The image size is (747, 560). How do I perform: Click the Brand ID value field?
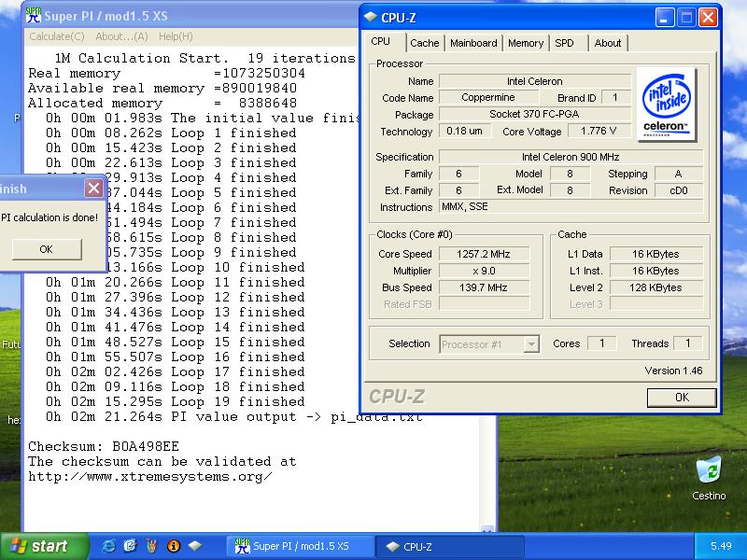[x=615, y=97]
